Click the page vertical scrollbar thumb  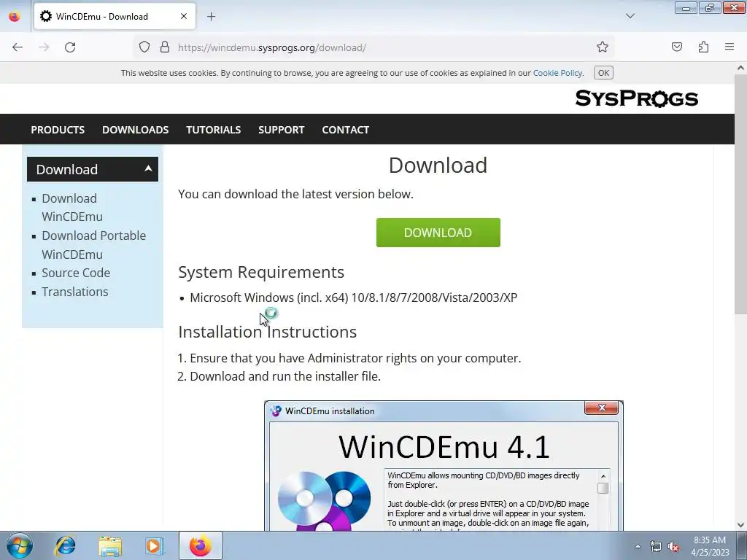pyautogui.click(x=740, y=194)
